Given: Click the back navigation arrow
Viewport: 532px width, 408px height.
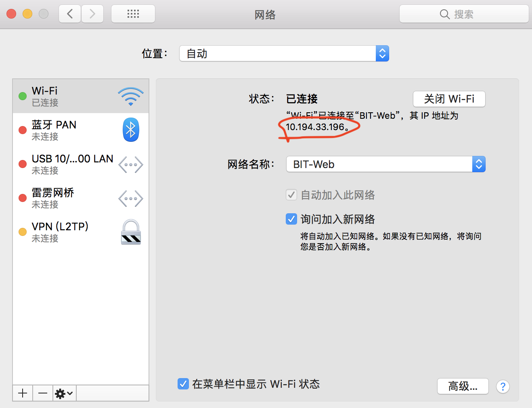Looking at the screenshot, I should pyautogui.click(x=69, y=13).
